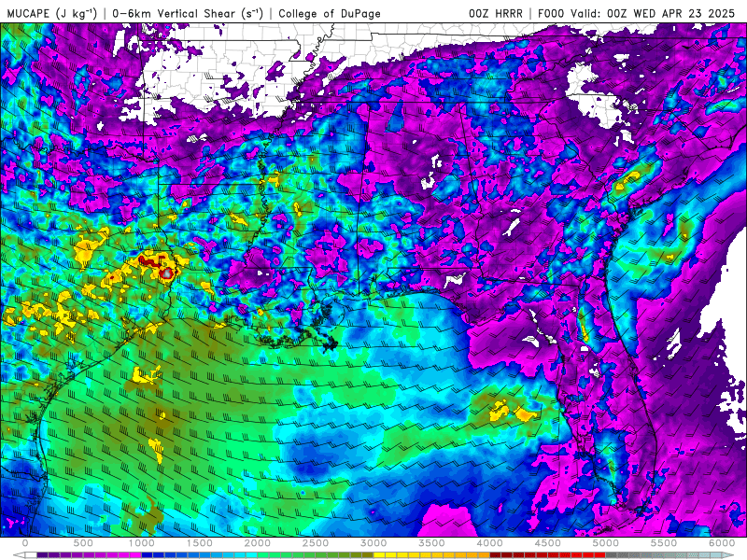Pick the first dark blue swatch under 1000
The image size is (747, 560).
pos(148,555)
